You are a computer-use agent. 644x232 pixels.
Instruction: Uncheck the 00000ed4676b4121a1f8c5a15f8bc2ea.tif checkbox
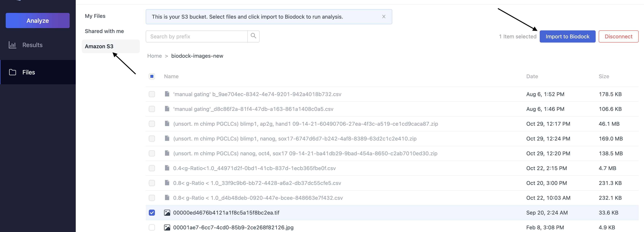click(152, 213)
